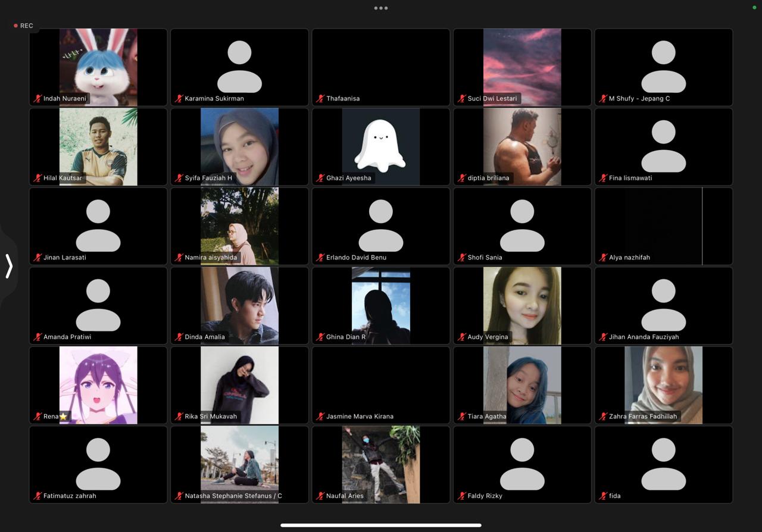762x532 pixels.
Task: Click muted mic icon beside Rena
Action: coord(38,417)
